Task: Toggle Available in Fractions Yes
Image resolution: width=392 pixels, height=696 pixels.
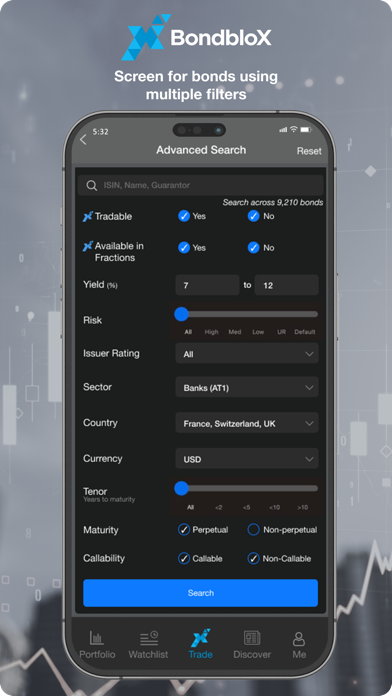Action: point(184,248)
